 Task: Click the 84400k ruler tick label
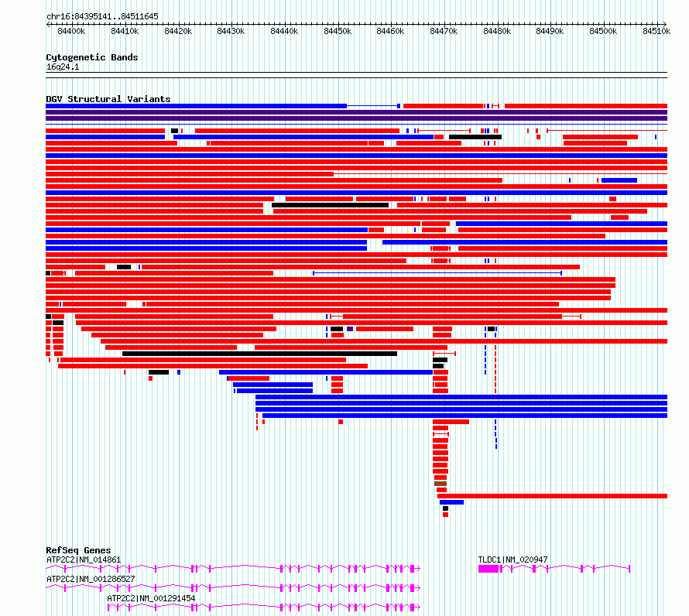(71, 31)
